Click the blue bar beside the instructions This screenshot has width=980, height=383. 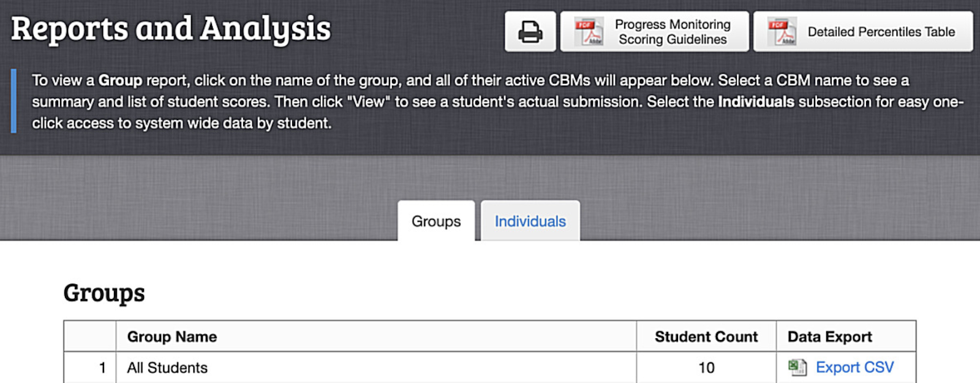13,101
